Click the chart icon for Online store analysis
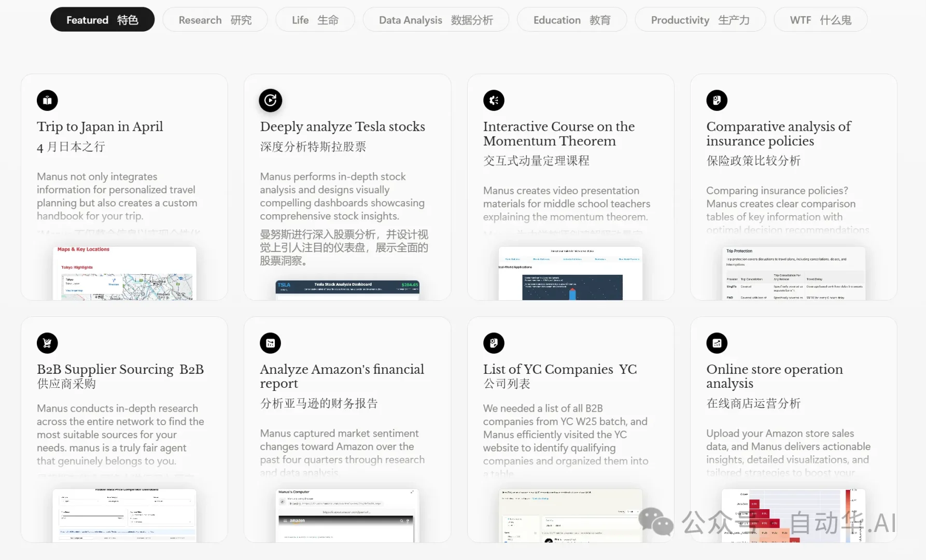The width and height of the screenshot is (926, 560). point(717,343)
